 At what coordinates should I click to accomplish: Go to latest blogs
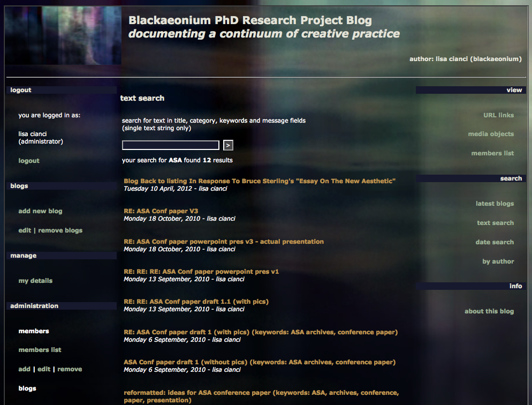click(x=495, y=204)
